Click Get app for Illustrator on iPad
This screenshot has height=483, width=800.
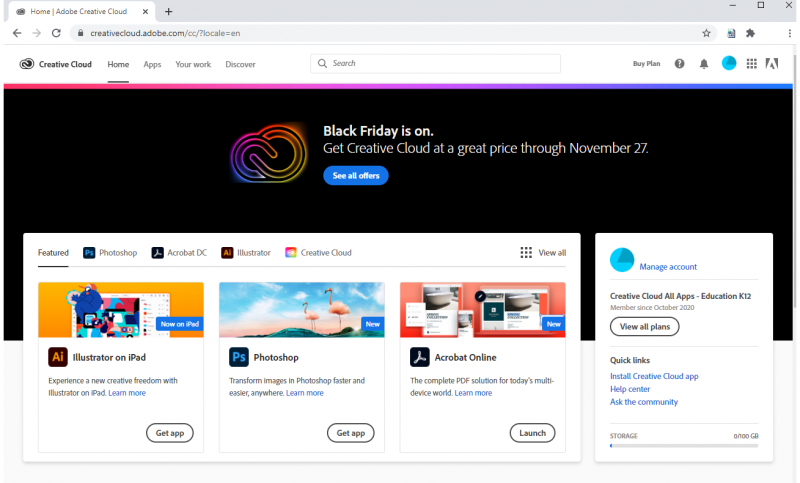coord(170,433)
